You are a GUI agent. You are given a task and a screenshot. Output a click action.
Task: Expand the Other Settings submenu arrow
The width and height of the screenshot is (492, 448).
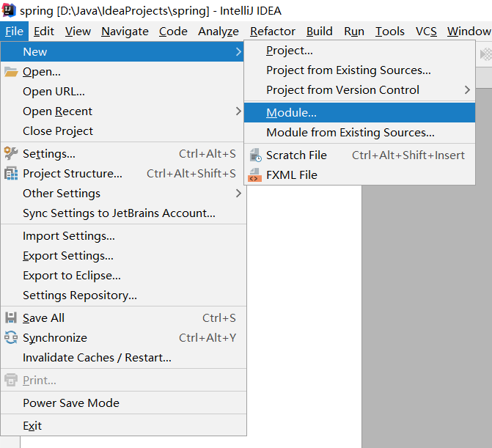tap(238, 194)
